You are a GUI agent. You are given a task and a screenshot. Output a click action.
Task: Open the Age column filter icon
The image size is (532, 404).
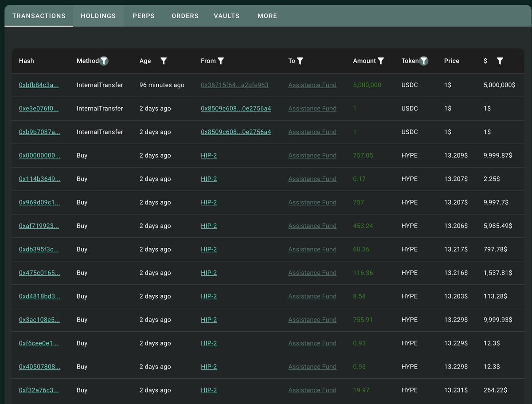[x=164, y=61]
